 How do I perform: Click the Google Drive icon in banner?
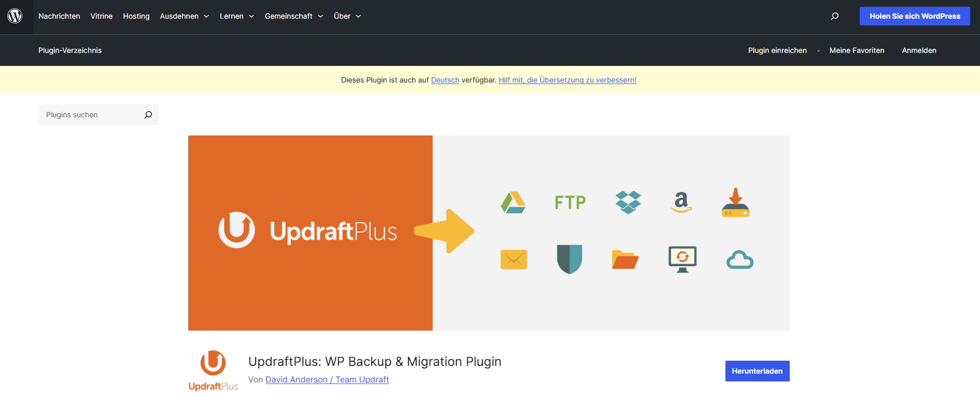513,202
